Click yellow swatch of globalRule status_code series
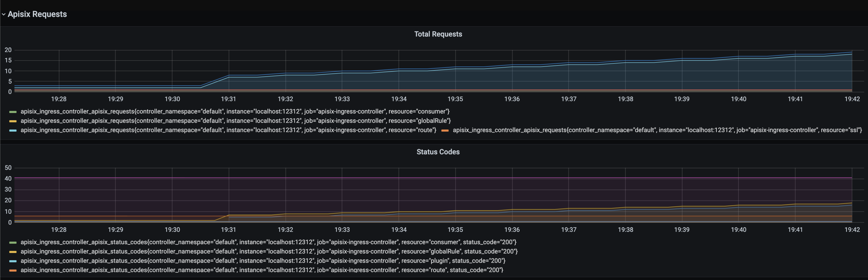The image size is (868, 280). point(13,252)
